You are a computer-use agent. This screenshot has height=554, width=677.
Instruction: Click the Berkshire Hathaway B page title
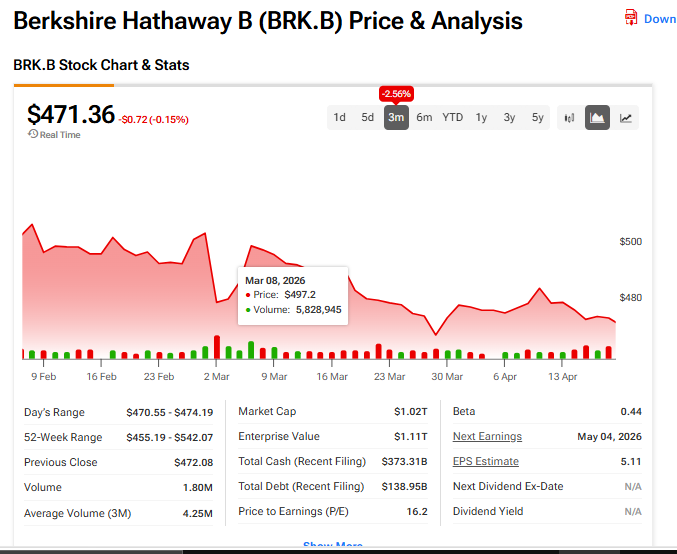click(x=268, y=21)
